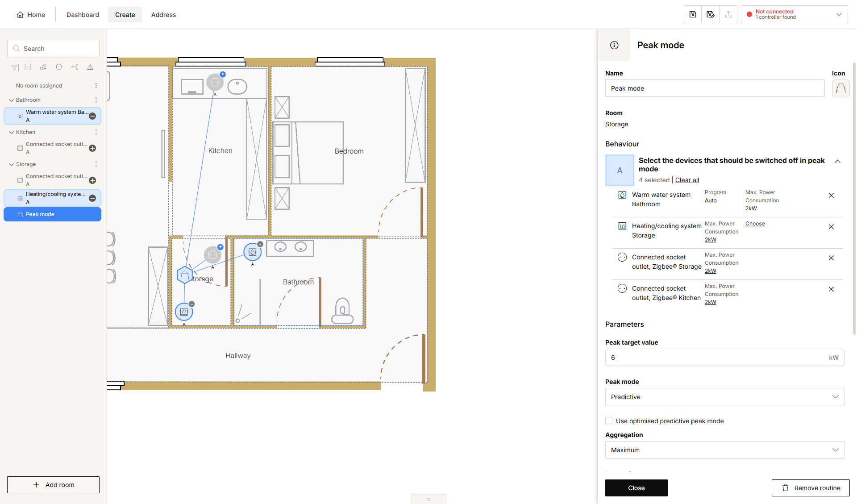This screenshot has width=857, height=504.
Task: Click the Clear all link
Action: tap(687, 180)
